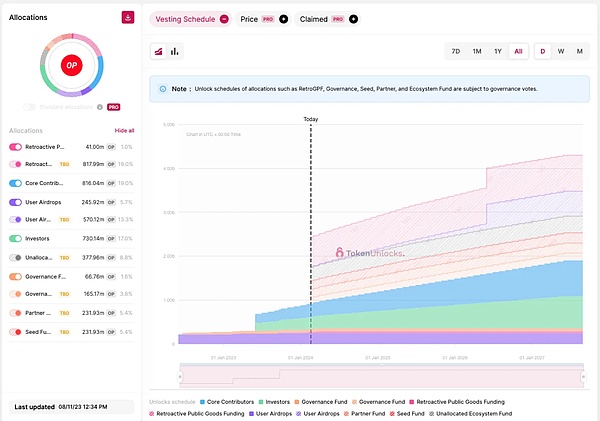
Task: Click the plus icon next to Price
Action: click(x=283, y=19)
